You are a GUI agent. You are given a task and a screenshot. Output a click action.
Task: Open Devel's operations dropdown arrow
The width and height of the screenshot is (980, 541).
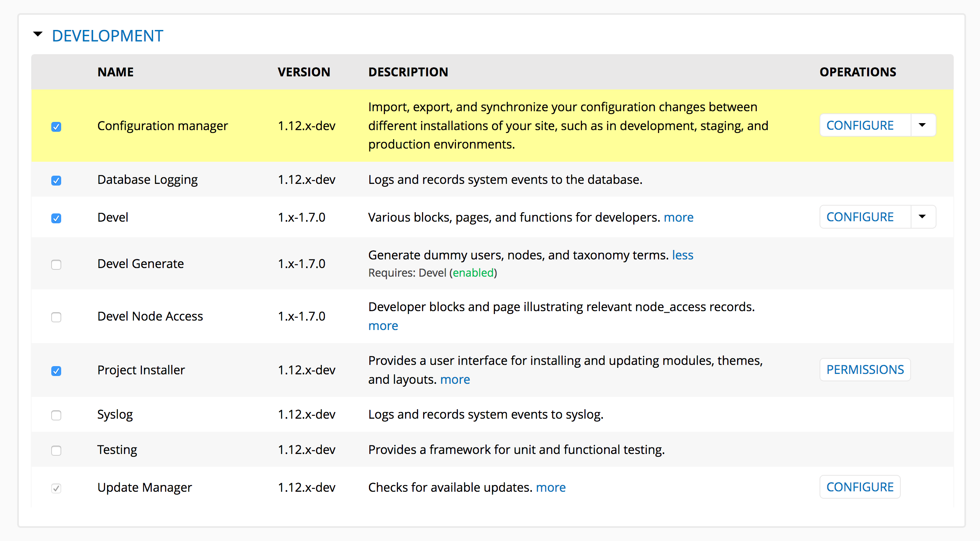pyautogui.click(x=923, y=216)
